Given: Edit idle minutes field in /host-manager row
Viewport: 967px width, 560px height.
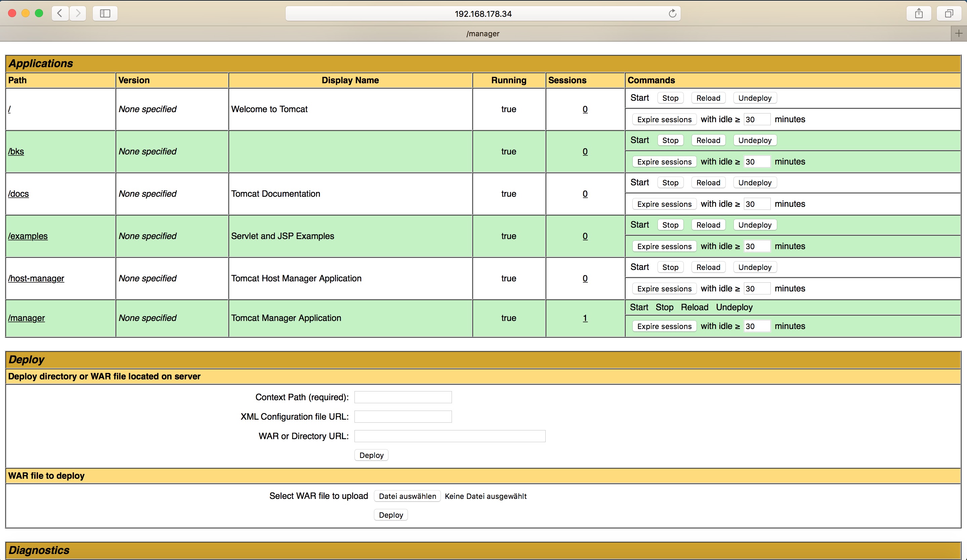Looking at the screenshot, I should pyautogui.click(x=757, y=288).
